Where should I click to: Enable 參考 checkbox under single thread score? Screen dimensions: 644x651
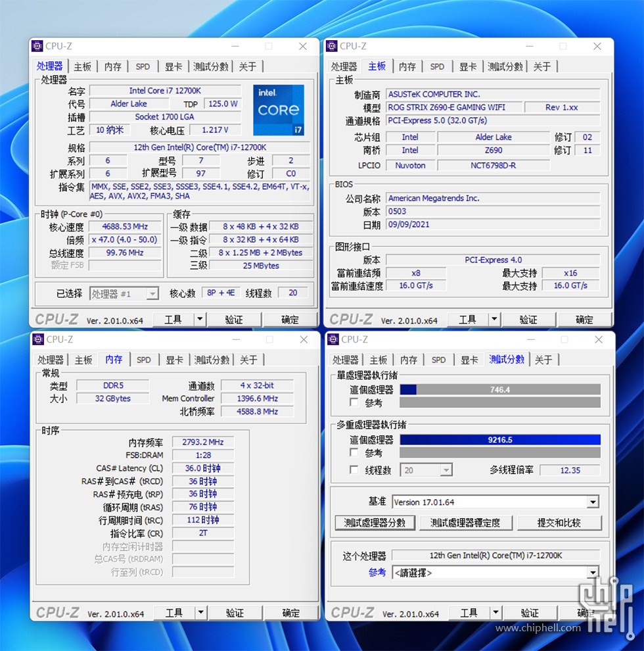pyautogui.click(x=354, y=402)
